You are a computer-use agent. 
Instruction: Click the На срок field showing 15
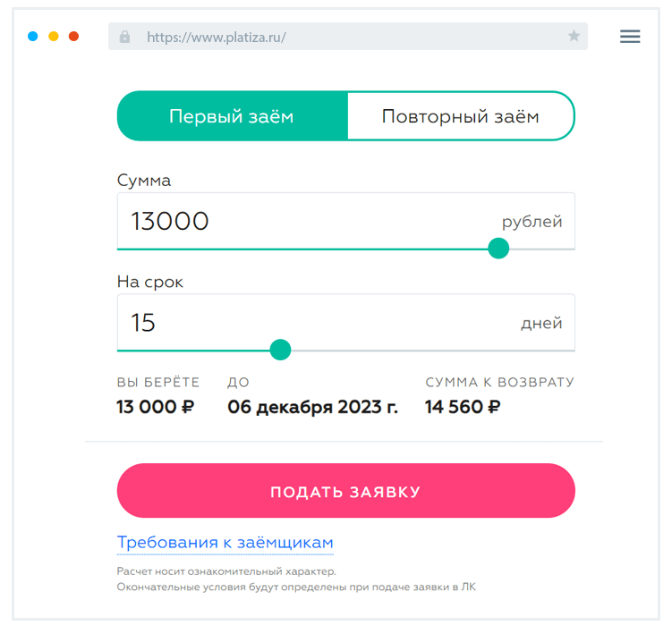point(304,322)
